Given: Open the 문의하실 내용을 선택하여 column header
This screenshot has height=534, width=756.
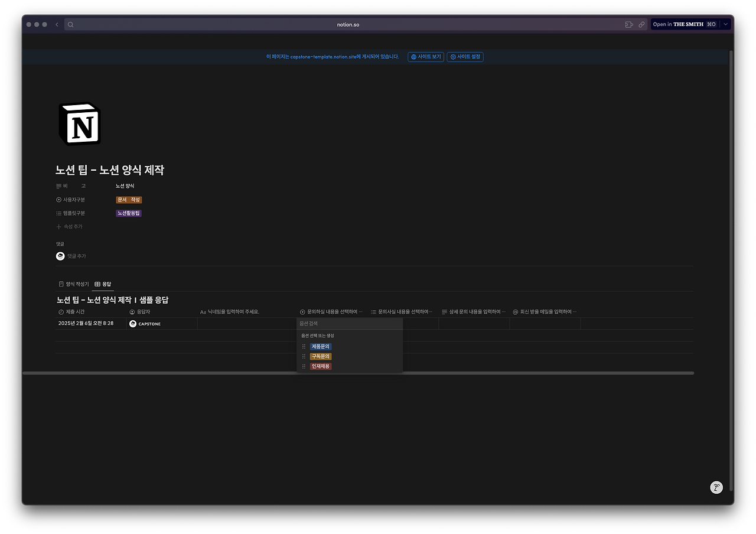Looking at the screenshot, I should 332,312.
